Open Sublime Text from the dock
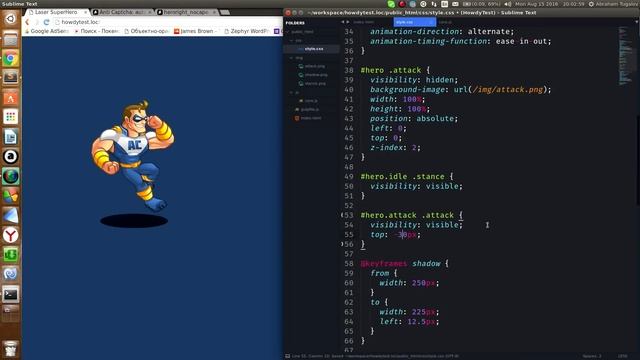The width and height of the screenshot is (640, 360). tap(11, 77)
